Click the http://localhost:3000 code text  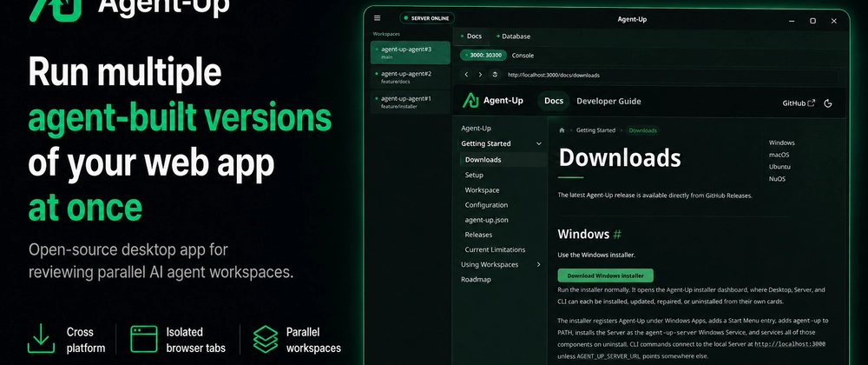[790, 344]
